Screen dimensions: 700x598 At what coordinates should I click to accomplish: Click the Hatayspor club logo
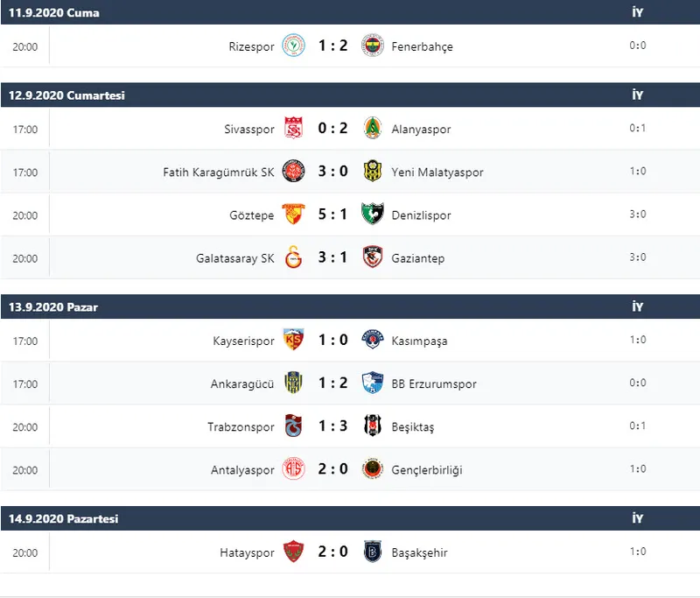tap(293, 553)
